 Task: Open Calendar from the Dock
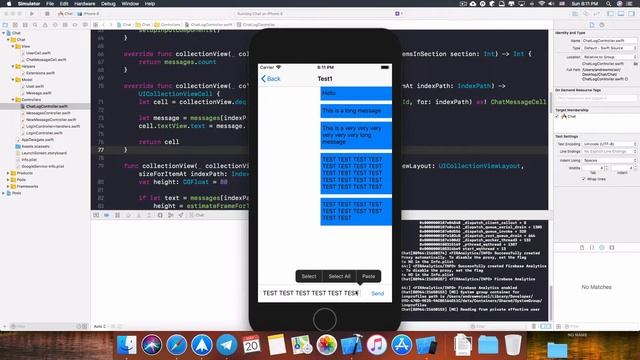251,345
